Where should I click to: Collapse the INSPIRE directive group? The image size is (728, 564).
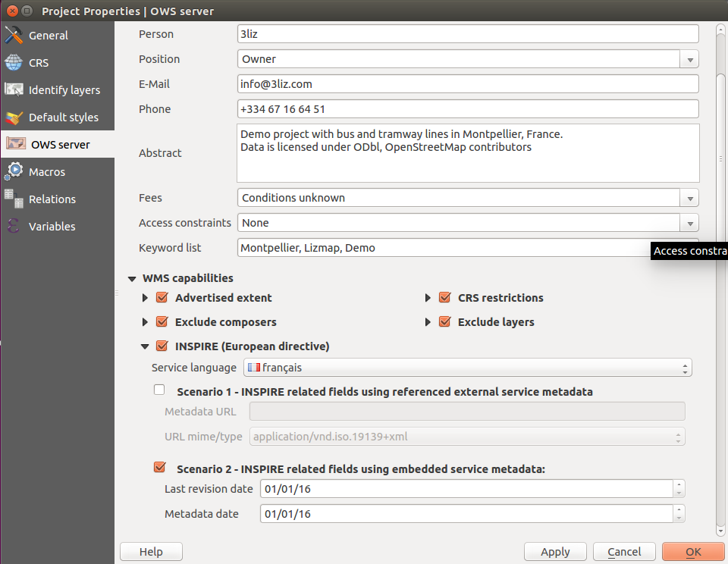(x=145, y=346)
